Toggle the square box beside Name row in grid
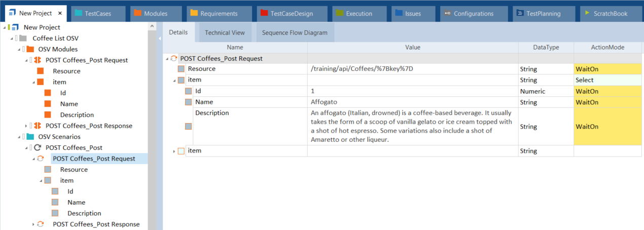 [188, 102]
